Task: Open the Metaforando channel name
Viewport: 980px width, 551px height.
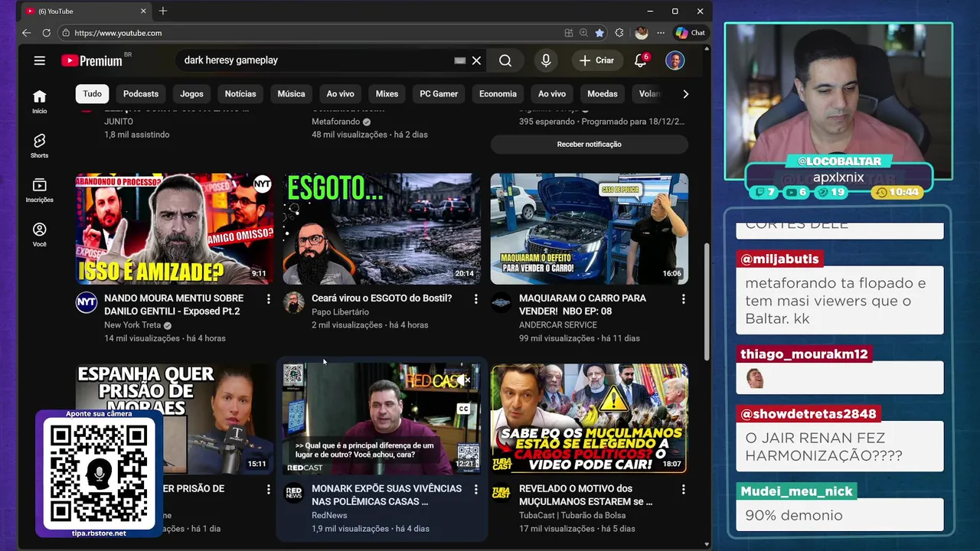Action: coord(335,122)
